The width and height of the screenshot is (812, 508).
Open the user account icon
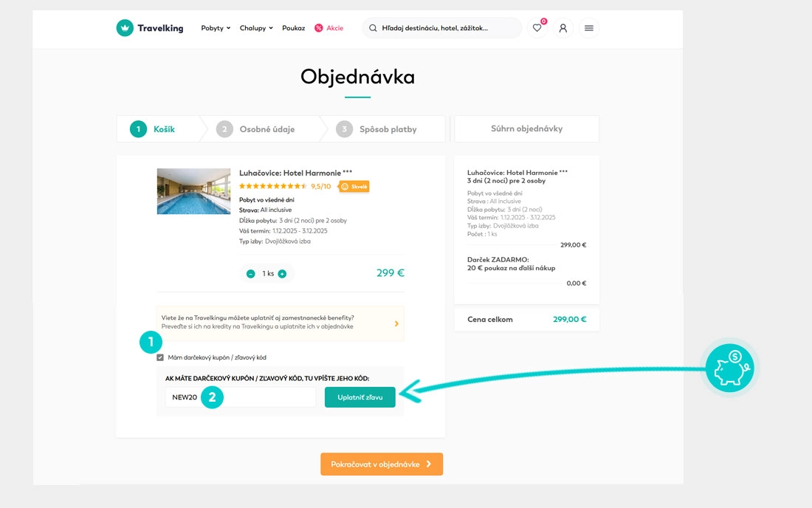click(x=563, y=28)
